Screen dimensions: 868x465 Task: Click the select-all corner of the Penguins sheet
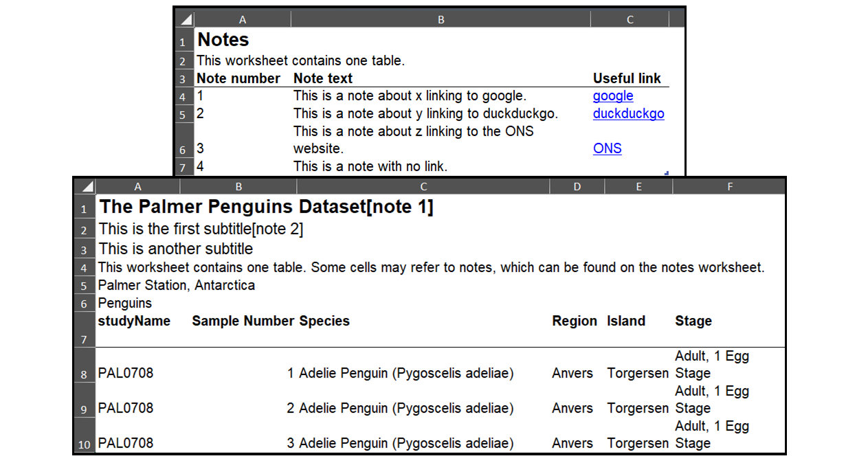coord(84,186)
